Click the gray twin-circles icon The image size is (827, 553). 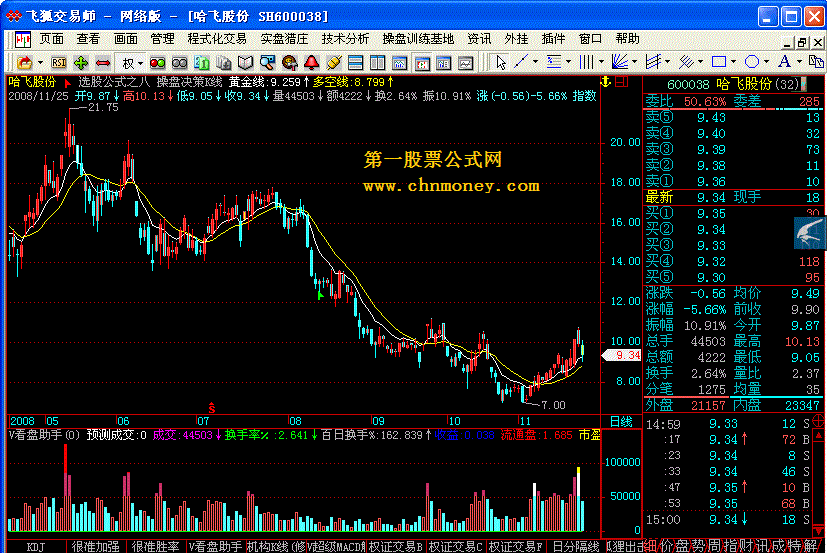pyautogui.click(x=179, y=63)
